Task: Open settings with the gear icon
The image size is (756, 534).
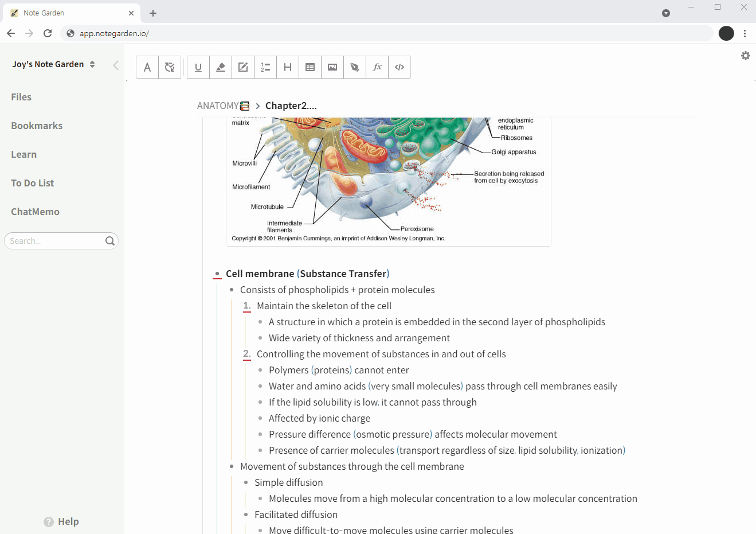Action: [x=745, y=56]
